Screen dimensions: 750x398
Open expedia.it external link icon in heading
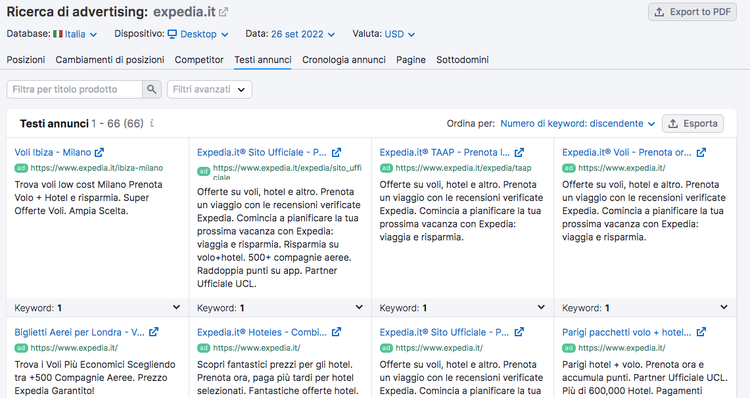pyautogui.click(x=223, y=12)
